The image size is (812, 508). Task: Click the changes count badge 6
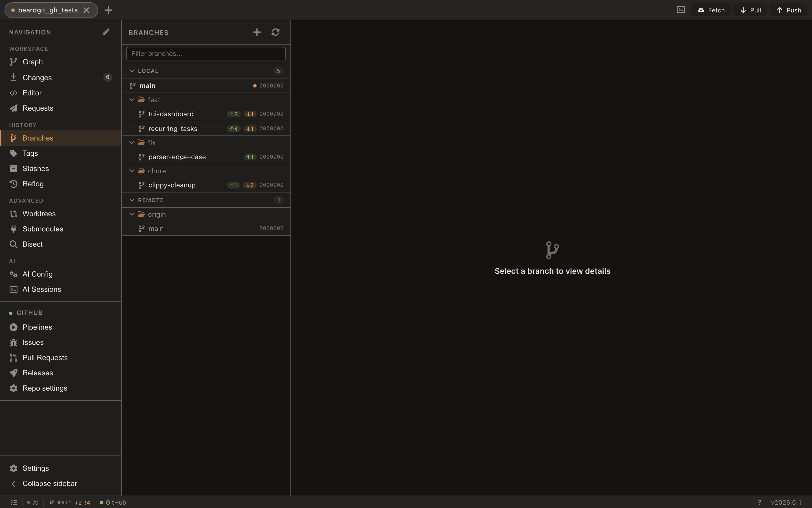107,77
